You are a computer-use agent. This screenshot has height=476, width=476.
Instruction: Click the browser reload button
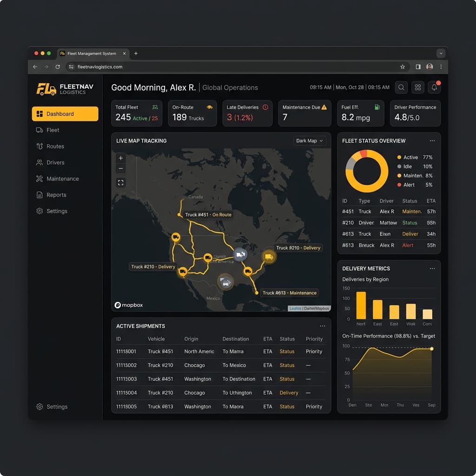pos(58,67)
